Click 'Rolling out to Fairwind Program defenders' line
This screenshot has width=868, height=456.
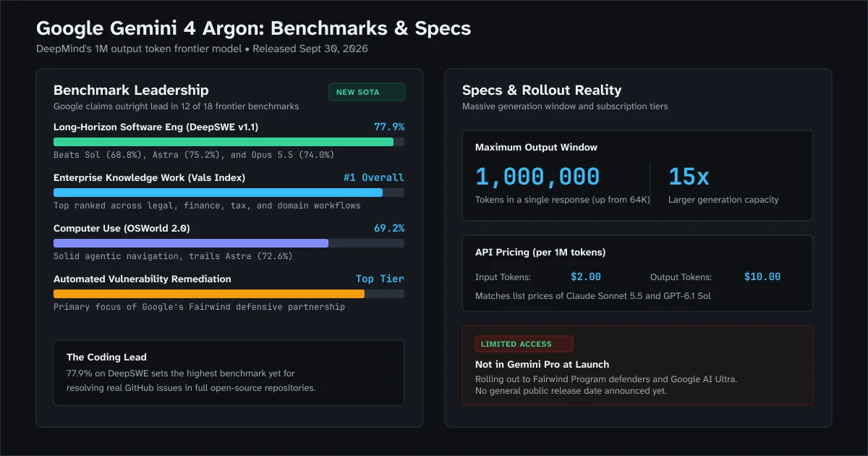[606, 379]
